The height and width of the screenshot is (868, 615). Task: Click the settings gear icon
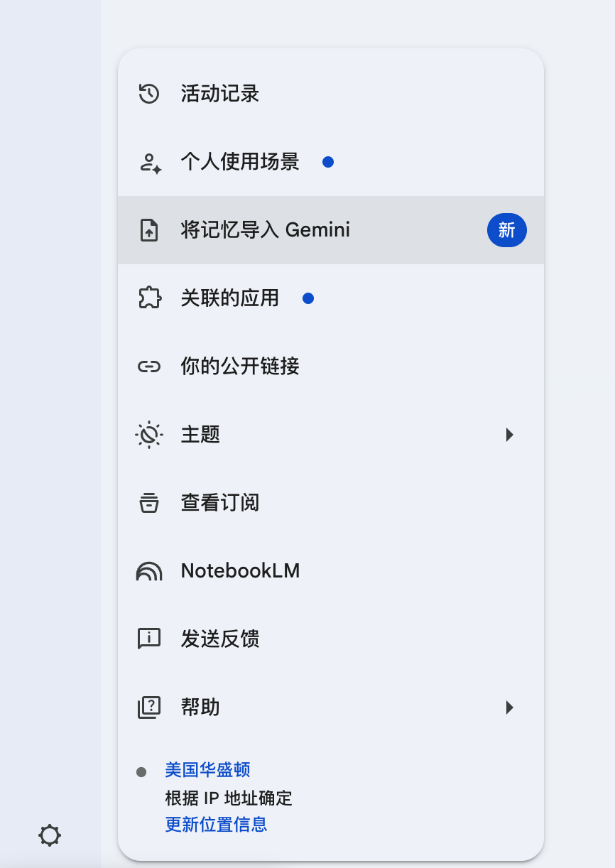click(x=49, y=835)
